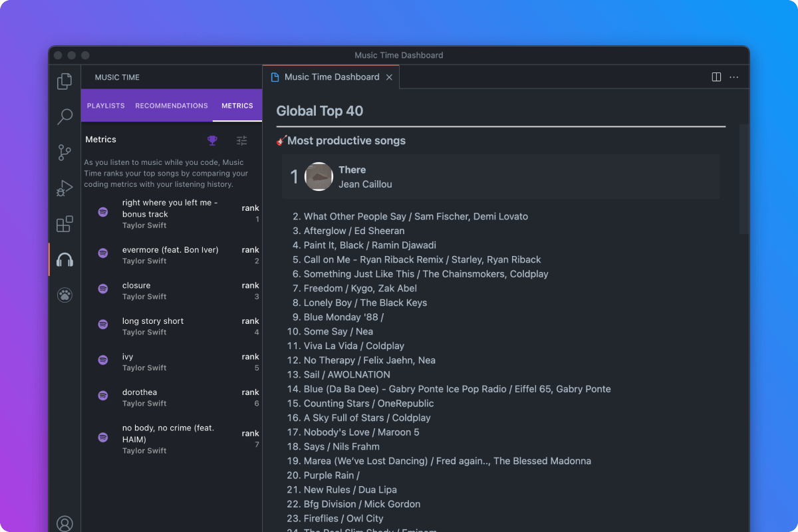
Task: Launch Run and Debug from the sidebar
Action: pos(64,188)
